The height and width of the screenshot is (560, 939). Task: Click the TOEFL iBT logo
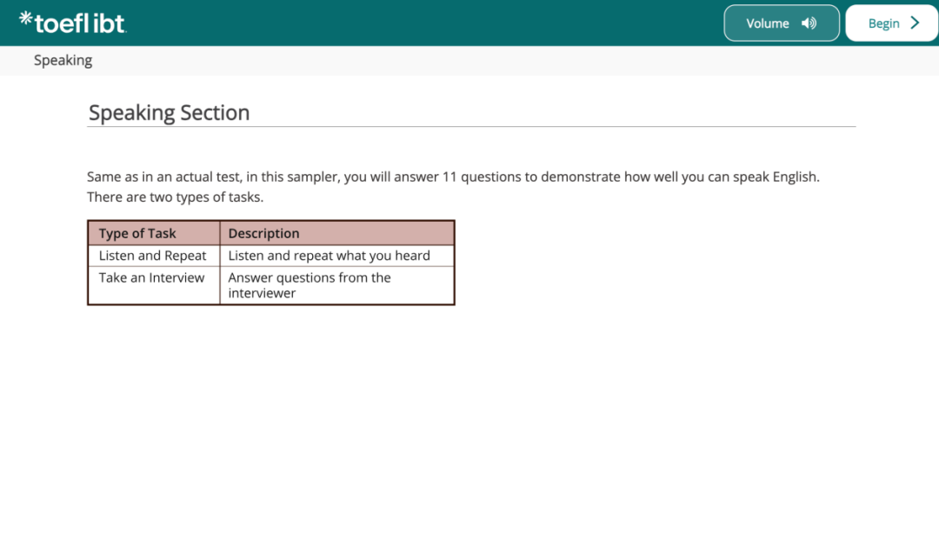pos(73,23)
